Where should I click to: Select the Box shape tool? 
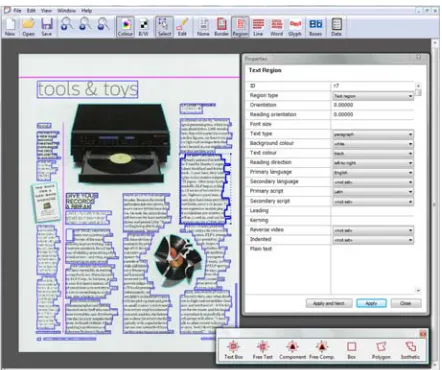[351, 349]
